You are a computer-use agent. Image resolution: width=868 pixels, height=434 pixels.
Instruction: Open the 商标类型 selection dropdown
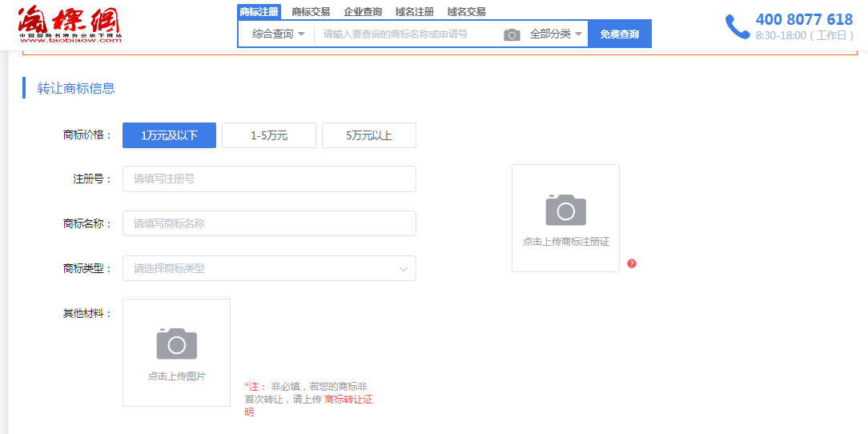point(269,268)
